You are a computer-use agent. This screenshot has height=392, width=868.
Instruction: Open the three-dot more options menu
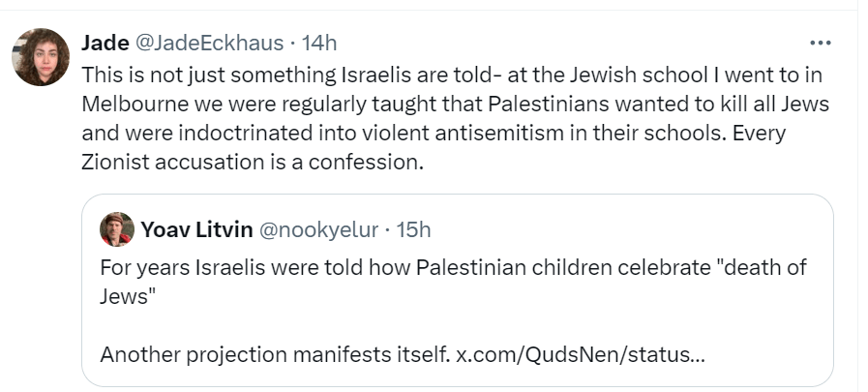coord(820,43)
